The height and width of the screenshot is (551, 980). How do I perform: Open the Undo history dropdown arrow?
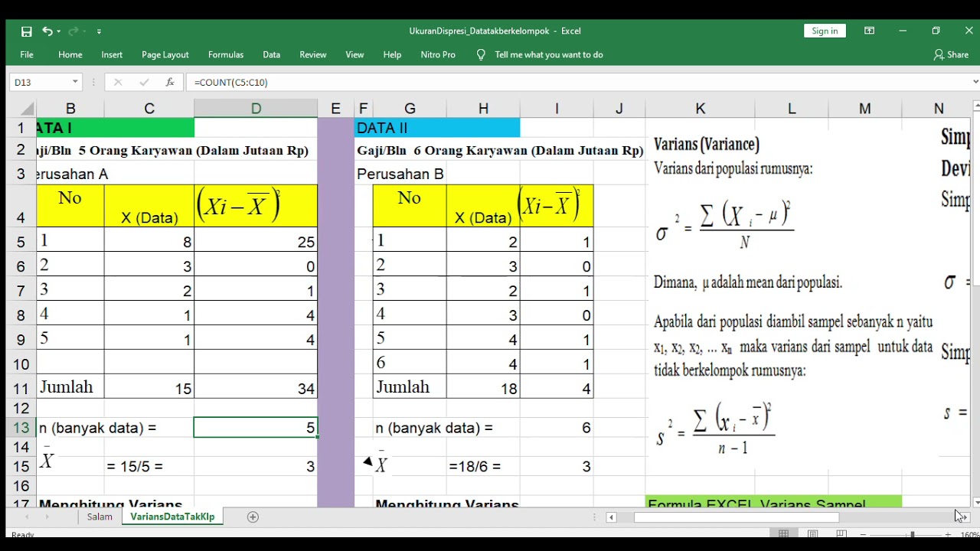tap(59, 31)
